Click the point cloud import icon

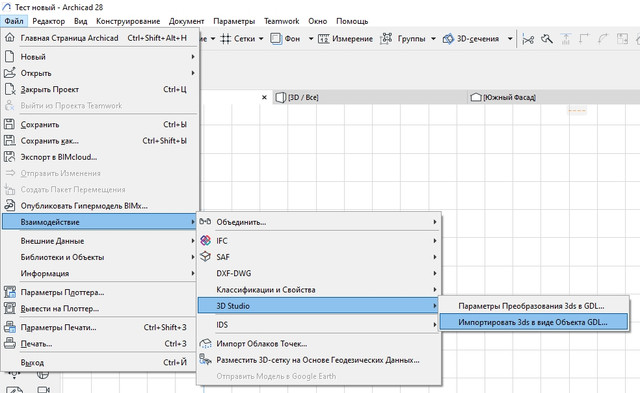205,344
